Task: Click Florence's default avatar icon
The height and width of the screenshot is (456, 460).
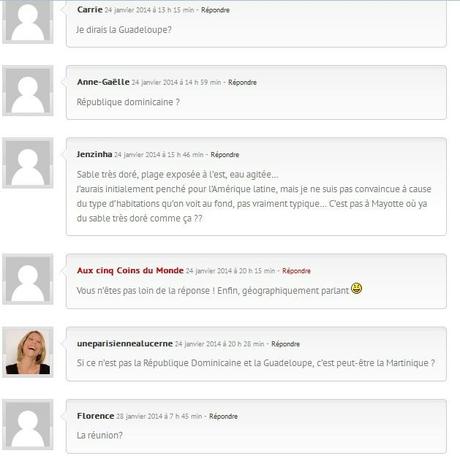Action: click(28, 424)
